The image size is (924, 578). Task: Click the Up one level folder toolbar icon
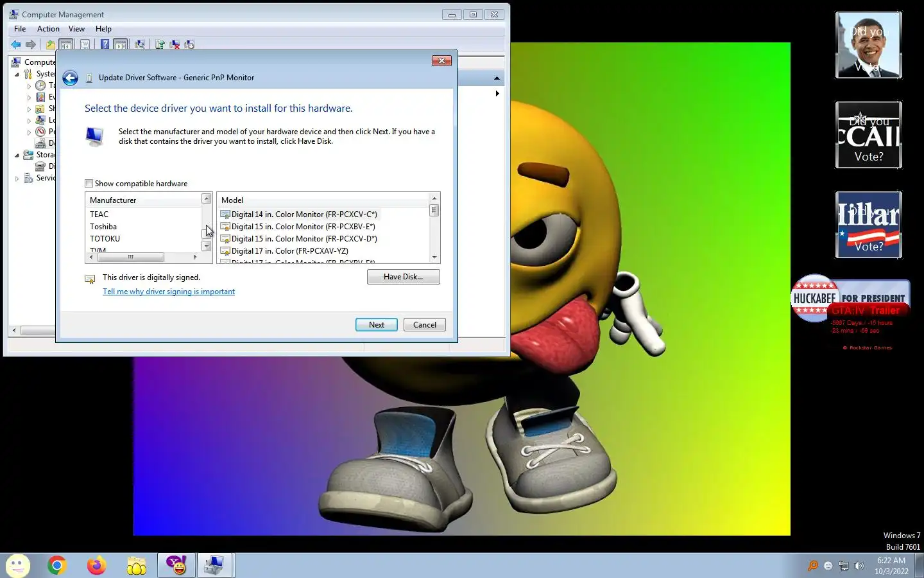(51, 44)
